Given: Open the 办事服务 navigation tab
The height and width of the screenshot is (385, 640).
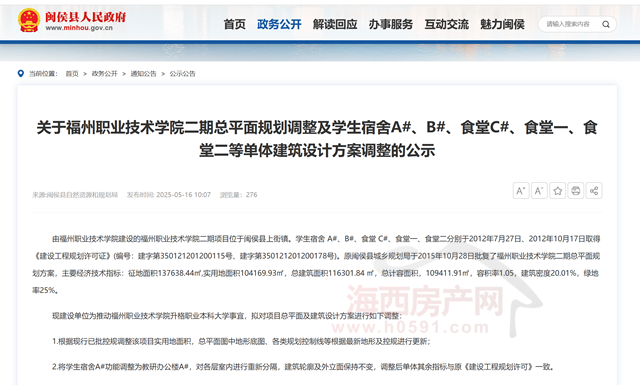Looking at the screenshot, I should [391, 24].
